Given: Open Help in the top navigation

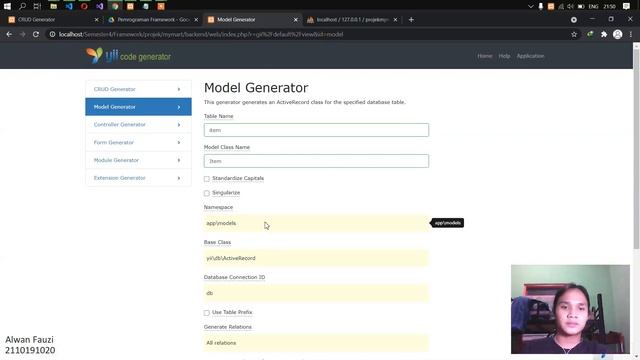Looking at the screenshot, I should (x=504, y=56).
